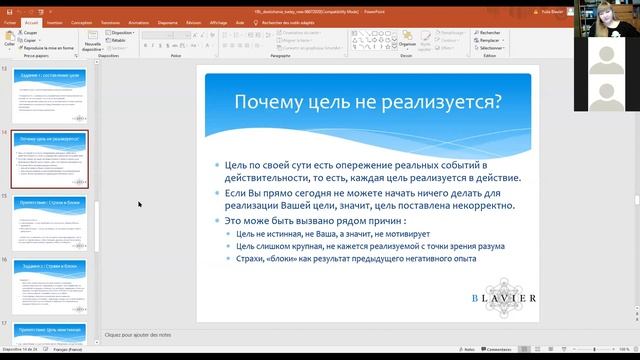Switch to the Révision tab
Screen dimensions: 640x360
193,23
